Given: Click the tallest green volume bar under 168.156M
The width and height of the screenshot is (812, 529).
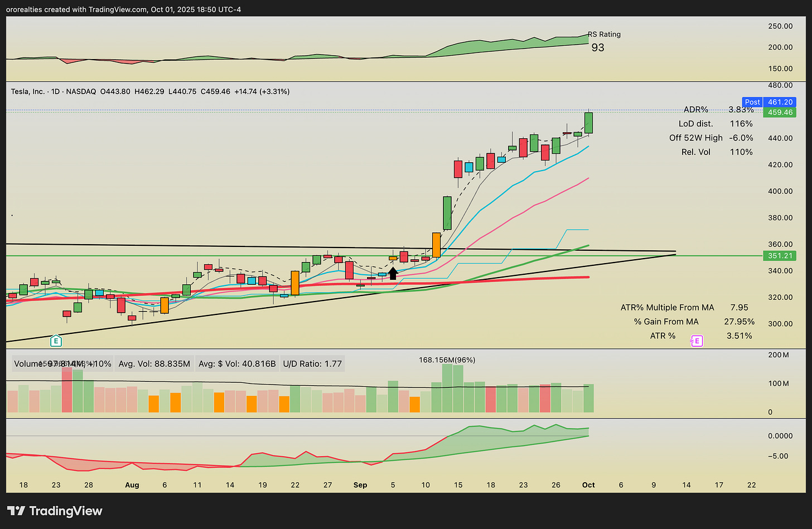Looking at the screenshot, I should [x=447, y=388].
